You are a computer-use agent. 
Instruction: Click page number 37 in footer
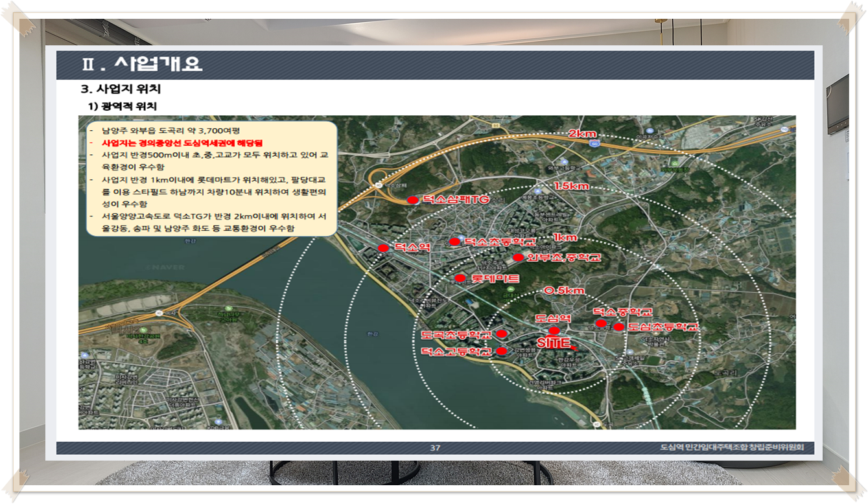(435, 448)
